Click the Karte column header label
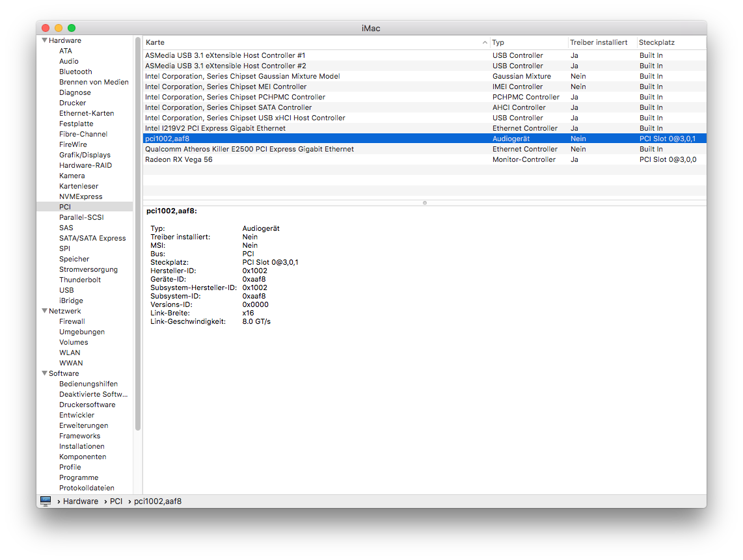 pyautogui.click(x=155, y=43)
